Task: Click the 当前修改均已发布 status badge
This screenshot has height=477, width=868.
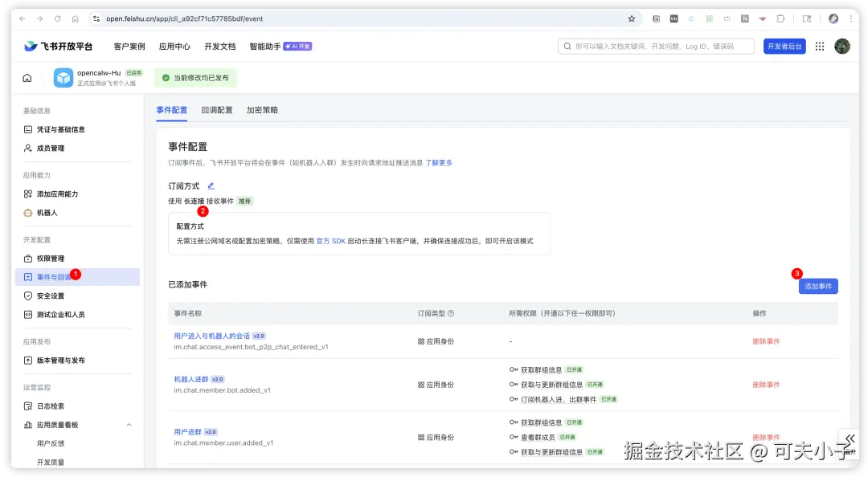Action: pos(195,78)
